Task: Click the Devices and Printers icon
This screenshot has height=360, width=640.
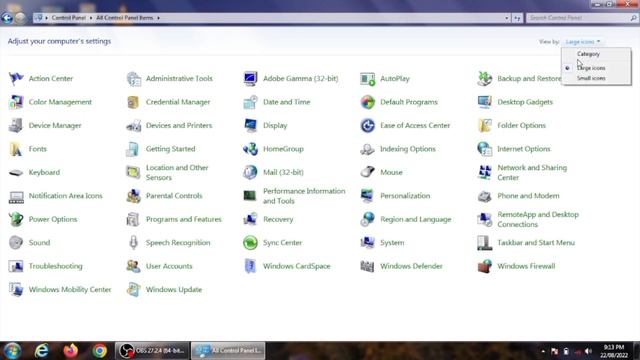Action: (x=133, y=125)
